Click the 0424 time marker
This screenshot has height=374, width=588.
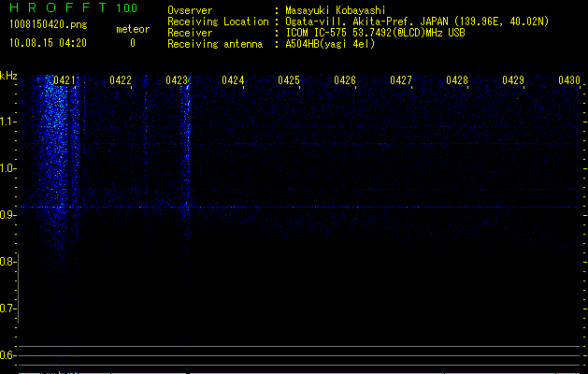tap(233, 80)
